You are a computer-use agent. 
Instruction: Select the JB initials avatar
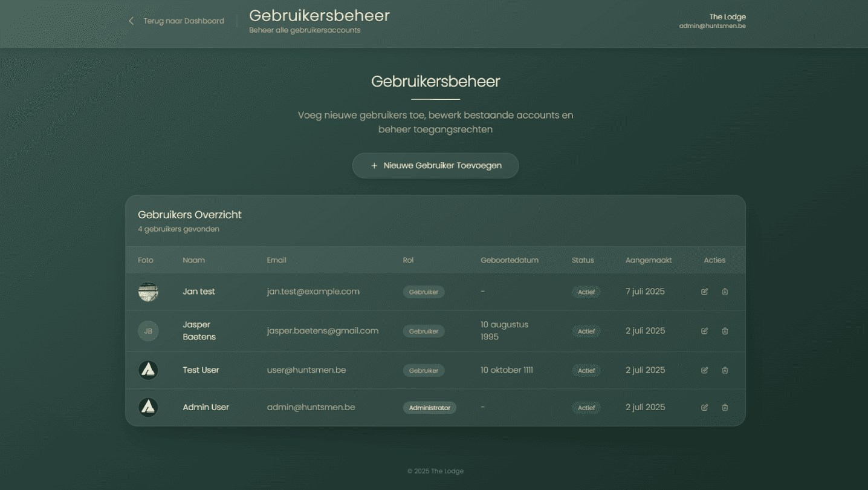coord(148,331)
